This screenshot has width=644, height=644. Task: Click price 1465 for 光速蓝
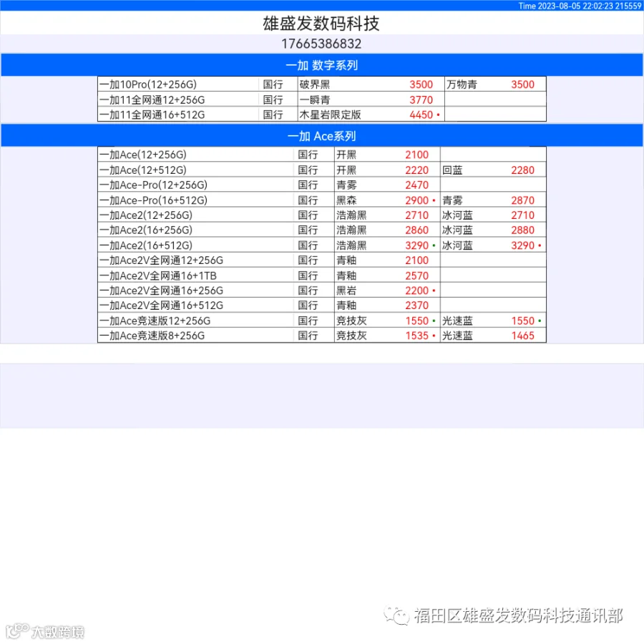click(523, 336)
